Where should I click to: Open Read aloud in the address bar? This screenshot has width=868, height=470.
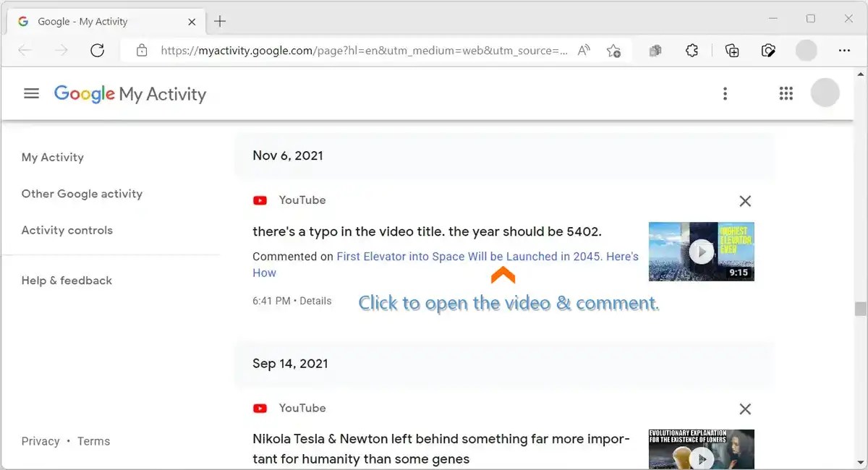point(583,51)
